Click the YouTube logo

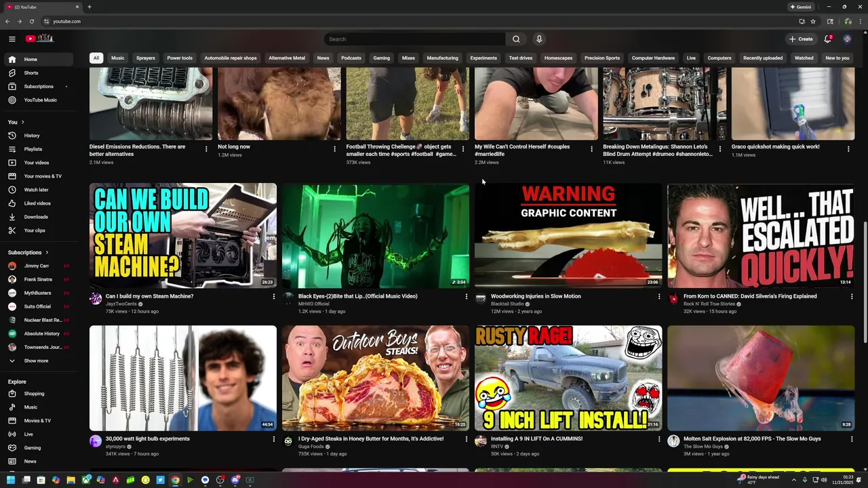39,39
